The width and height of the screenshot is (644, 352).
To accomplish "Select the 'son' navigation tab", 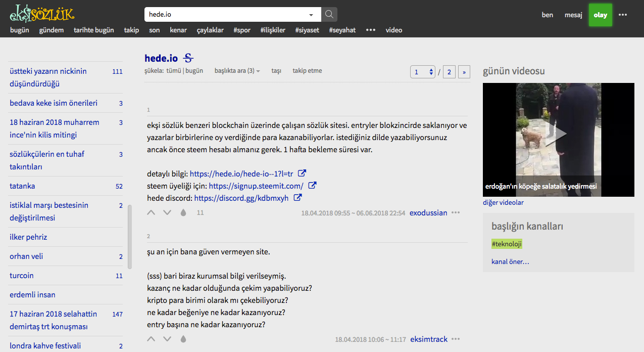I will pos(155,30).
